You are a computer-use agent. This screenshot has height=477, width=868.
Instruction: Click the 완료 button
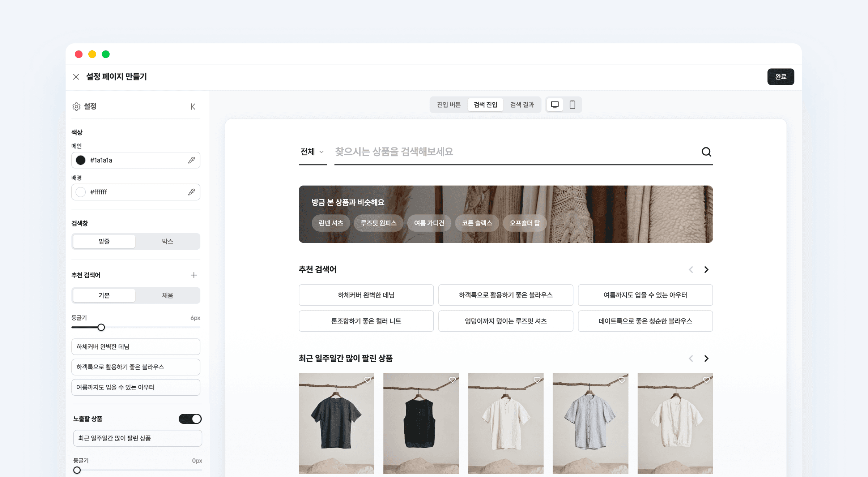pyautogui.click(x=780, y=77)
